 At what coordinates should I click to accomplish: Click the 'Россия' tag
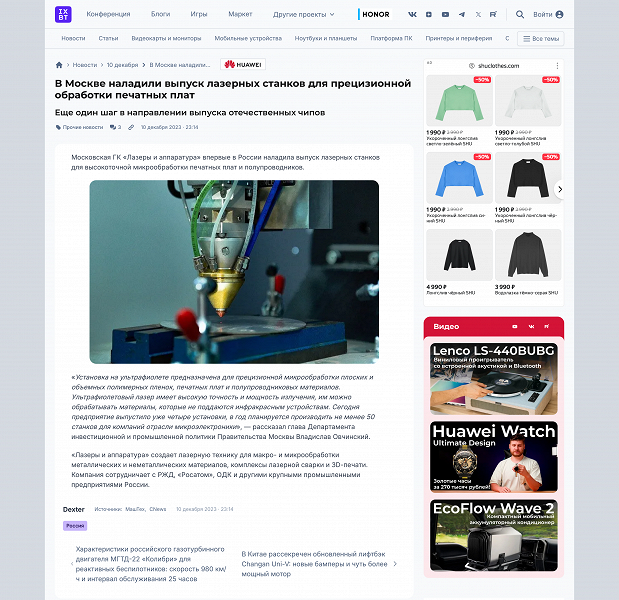pos(75,525)
